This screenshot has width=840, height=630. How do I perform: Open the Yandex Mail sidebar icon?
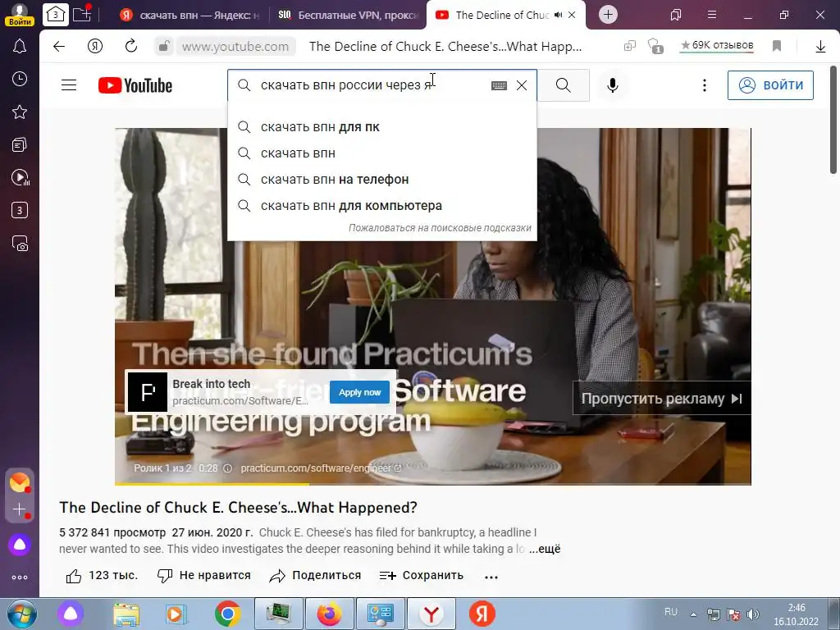coord(20,482)
